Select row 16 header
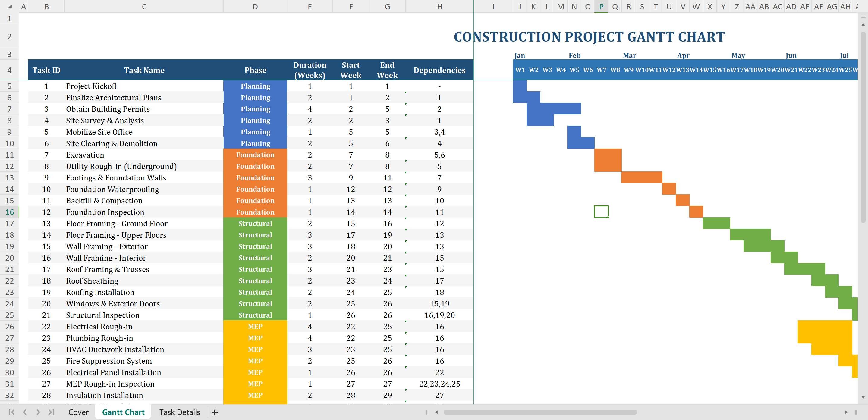 click(x=9, y=212)
